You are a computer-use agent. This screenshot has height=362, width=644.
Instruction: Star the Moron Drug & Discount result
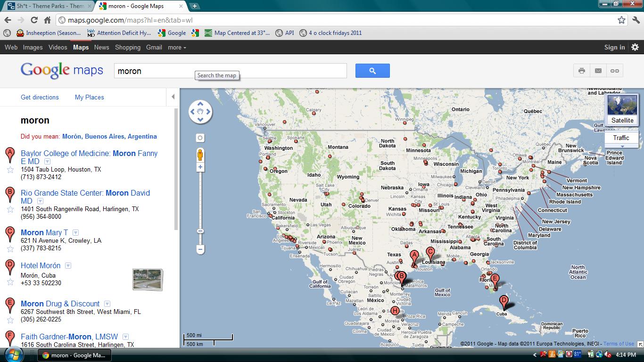[x=10, y=320]
